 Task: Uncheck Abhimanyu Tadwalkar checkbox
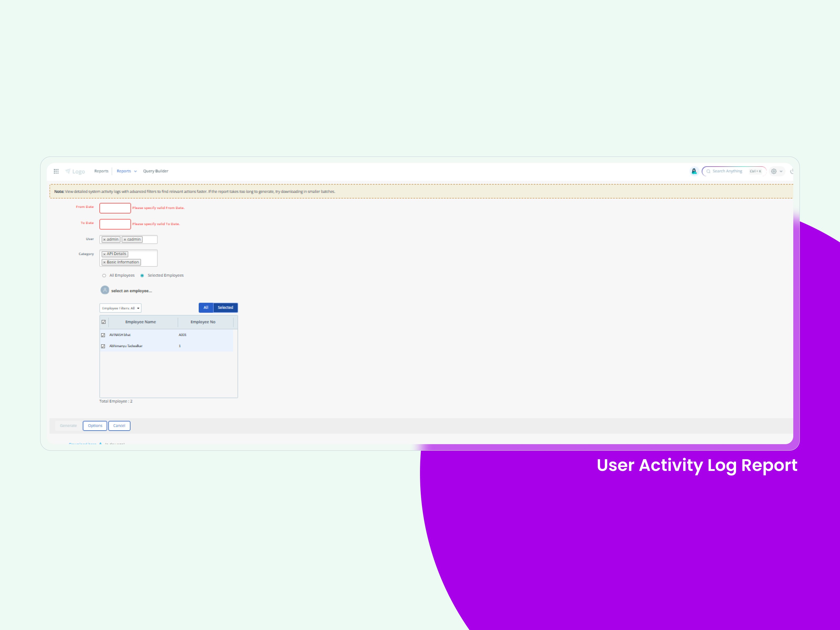[103, 346]
